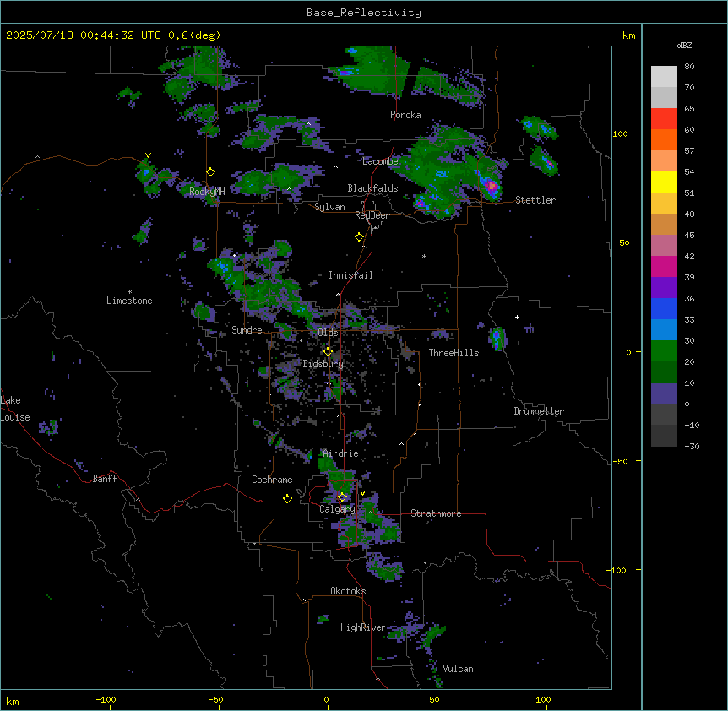This screenshot has height=711, width=728.
Task: Click the Olds label
Action: (x=328, y=333)
